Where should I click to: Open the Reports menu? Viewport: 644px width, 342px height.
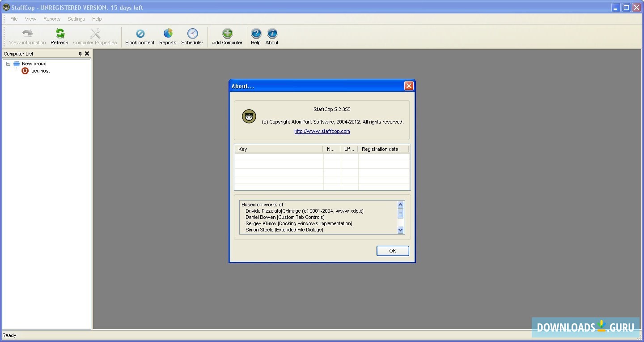click(x=52, y=19)
